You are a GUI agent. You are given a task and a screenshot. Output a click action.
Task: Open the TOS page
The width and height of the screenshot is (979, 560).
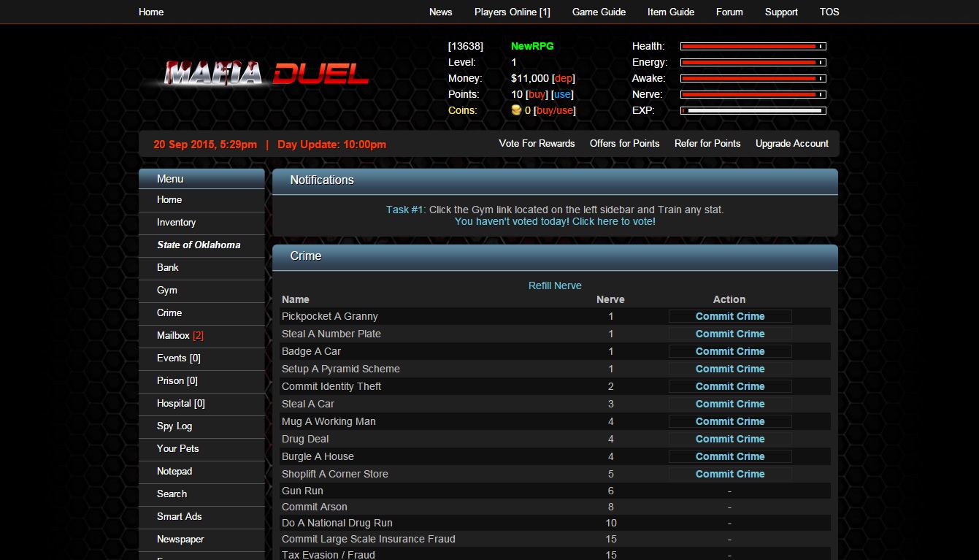click(829, 12)
